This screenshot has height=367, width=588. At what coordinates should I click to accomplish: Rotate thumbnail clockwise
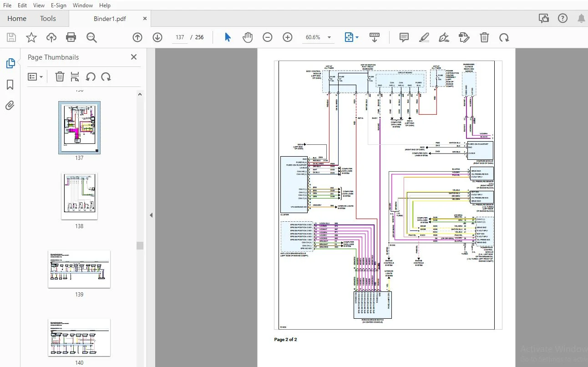(106, 76)
